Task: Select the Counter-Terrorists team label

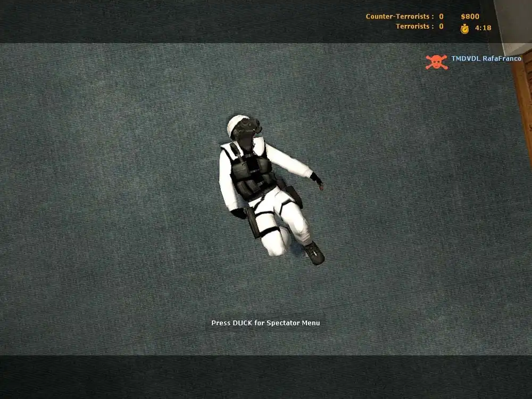Action: 400,16
